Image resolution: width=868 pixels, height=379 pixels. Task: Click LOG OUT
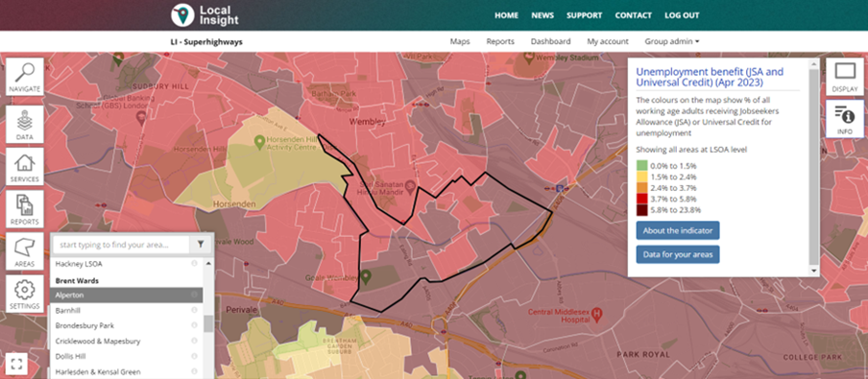[x=682, y=15]
